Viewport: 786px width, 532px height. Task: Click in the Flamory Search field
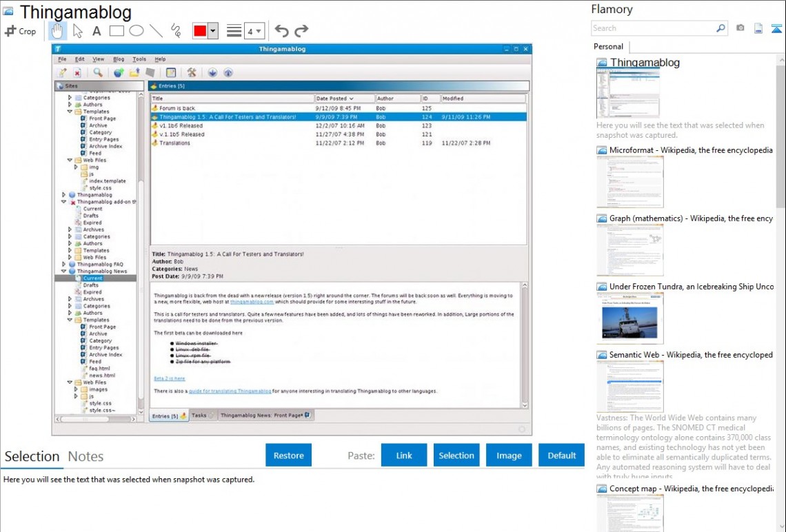652,28
